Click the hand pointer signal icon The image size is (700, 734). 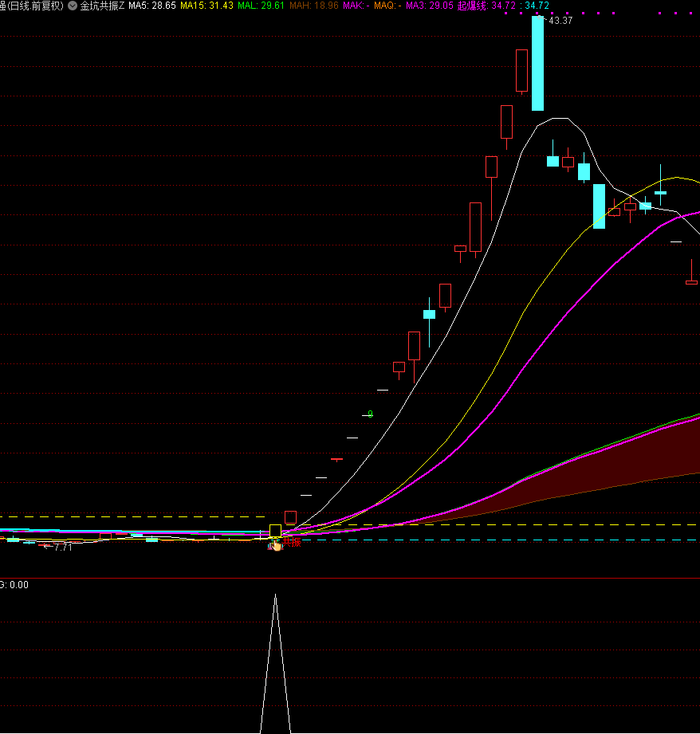point(275,544)
